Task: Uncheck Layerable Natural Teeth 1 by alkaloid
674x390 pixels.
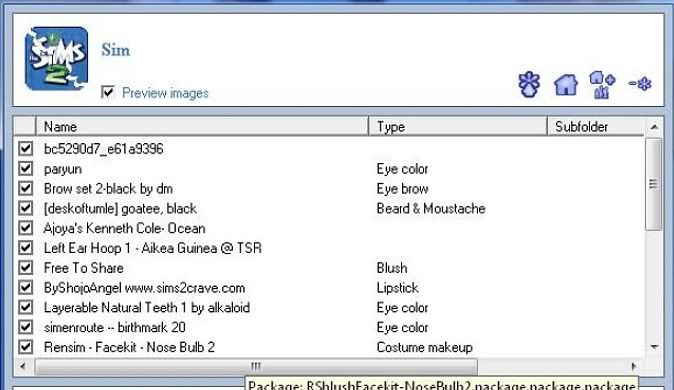Action: [25, 307]
